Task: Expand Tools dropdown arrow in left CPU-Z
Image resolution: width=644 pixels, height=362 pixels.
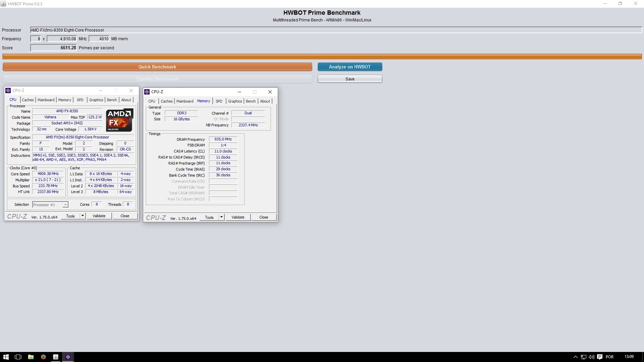Action: coord(83,216)
